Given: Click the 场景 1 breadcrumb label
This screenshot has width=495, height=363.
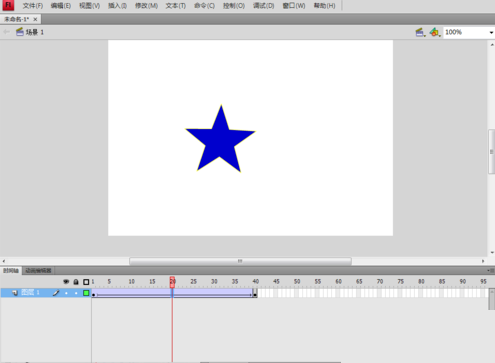Looking at the screenshot, I should [x=35, y=32].
